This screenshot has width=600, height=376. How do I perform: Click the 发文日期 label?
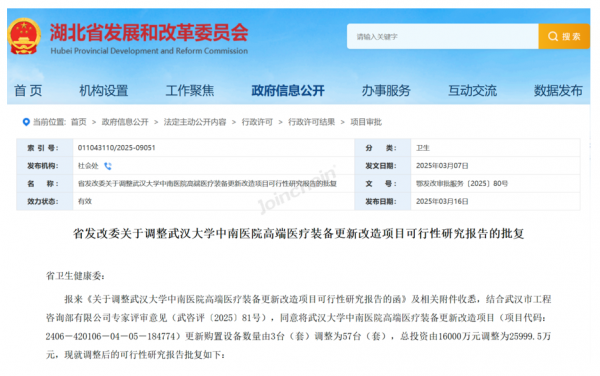381,166
